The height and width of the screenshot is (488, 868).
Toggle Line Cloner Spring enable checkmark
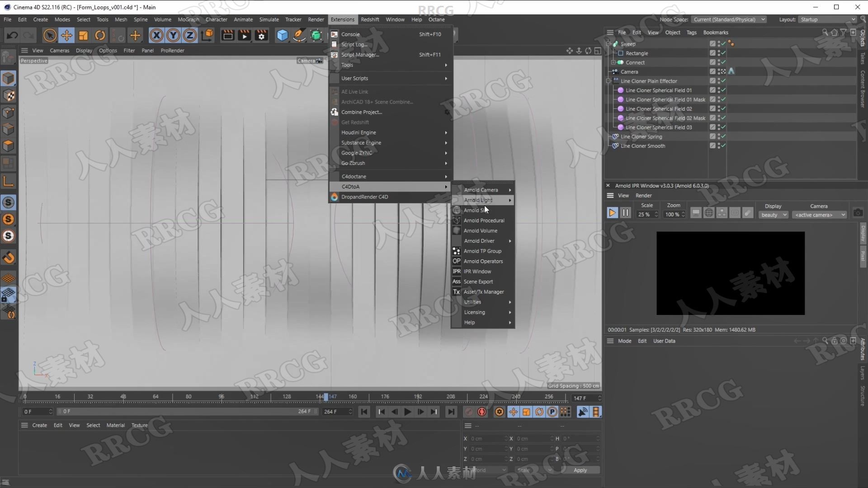click(723, 136)
